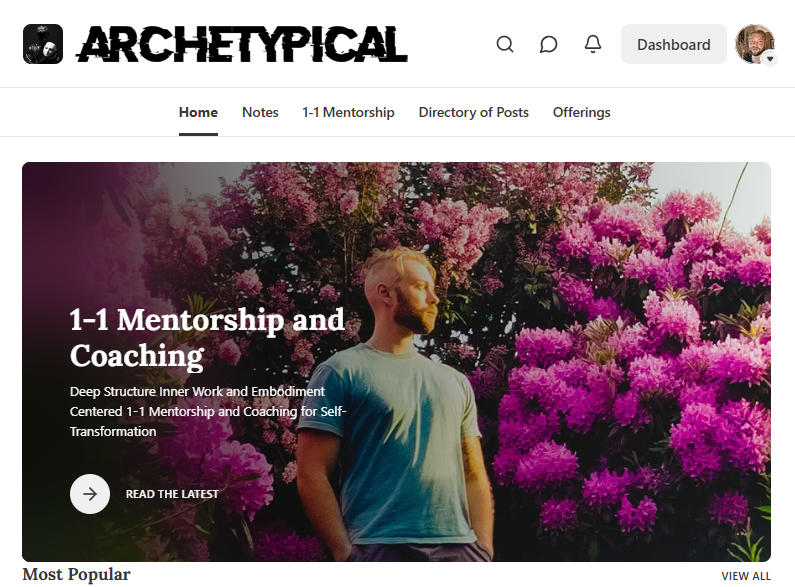
Task: Click the user profile avatar photo
Action: pos(754,44)
